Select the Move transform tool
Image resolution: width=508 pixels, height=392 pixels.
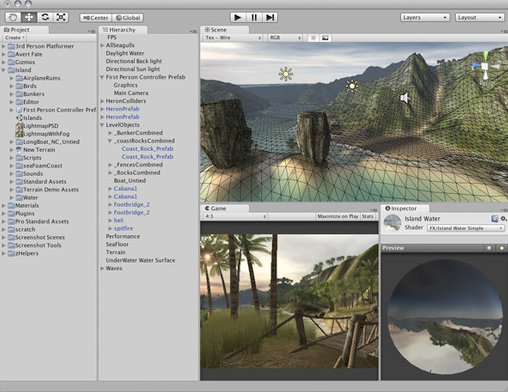point(29,17)
